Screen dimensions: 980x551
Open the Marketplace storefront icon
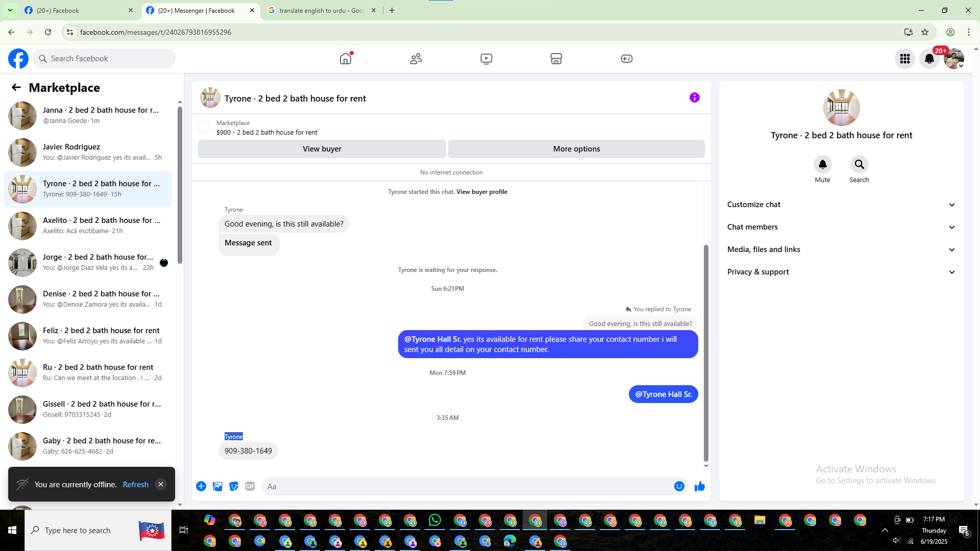[556, 59]
